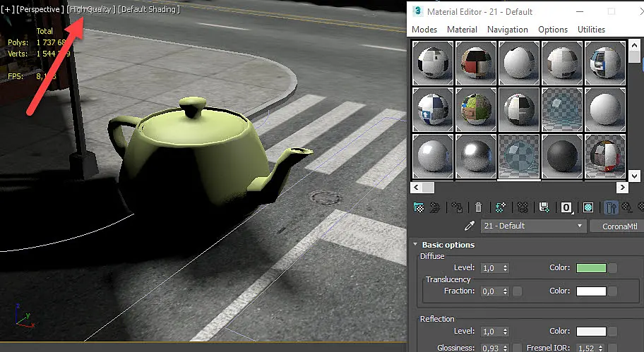Open the [High Quality] viewport menu
The image size is (644, 352).
[91, 9]
